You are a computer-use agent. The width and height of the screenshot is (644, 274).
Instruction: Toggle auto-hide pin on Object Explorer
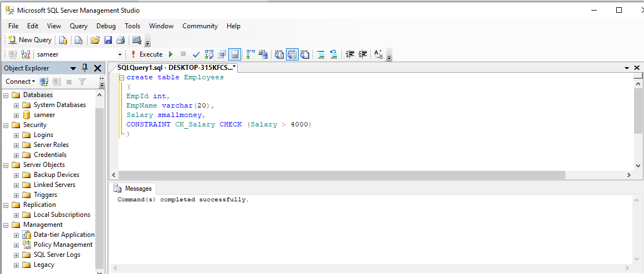(x=85, y=68)
